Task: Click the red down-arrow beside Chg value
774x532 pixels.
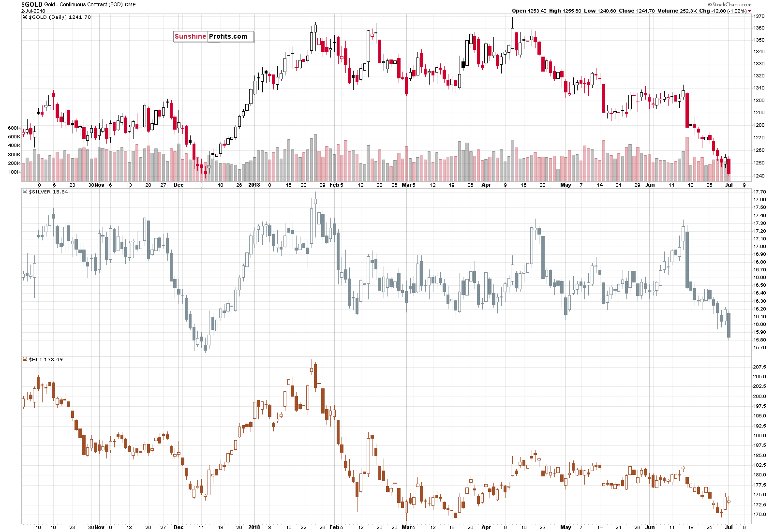Action: click(750, 11)
